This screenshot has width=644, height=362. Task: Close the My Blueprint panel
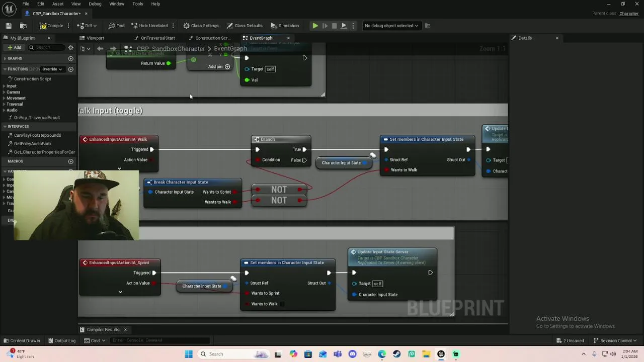pos(49,38)
